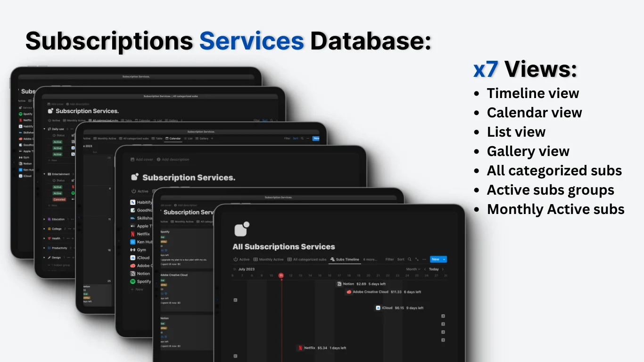Select the Gallery tab in the calendar window

tap(202, 139)
